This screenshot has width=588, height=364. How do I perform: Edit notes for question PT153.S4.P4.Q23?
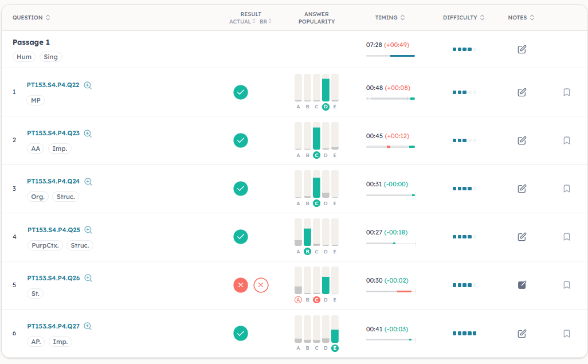pos(522,140)
